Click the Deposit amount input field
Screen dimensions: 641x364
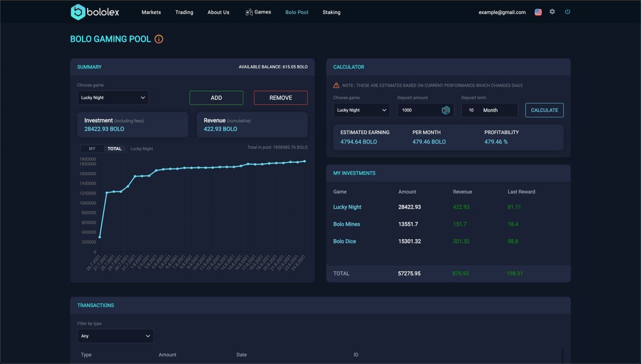[x=426, y=110]
